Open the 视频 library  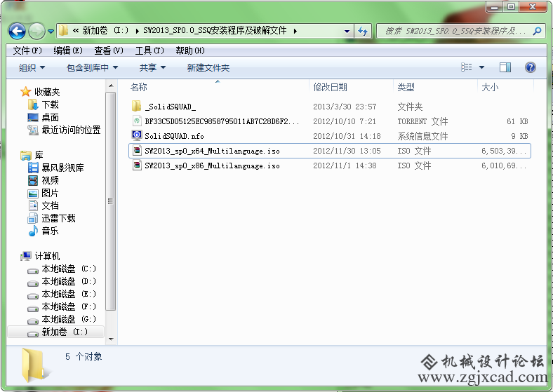tap(50, 180)
